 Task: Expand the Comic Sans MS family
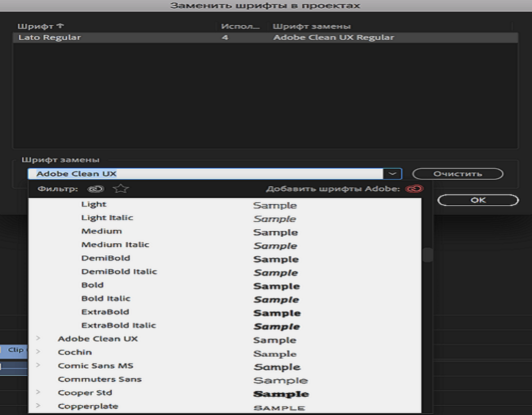(38, 365)
